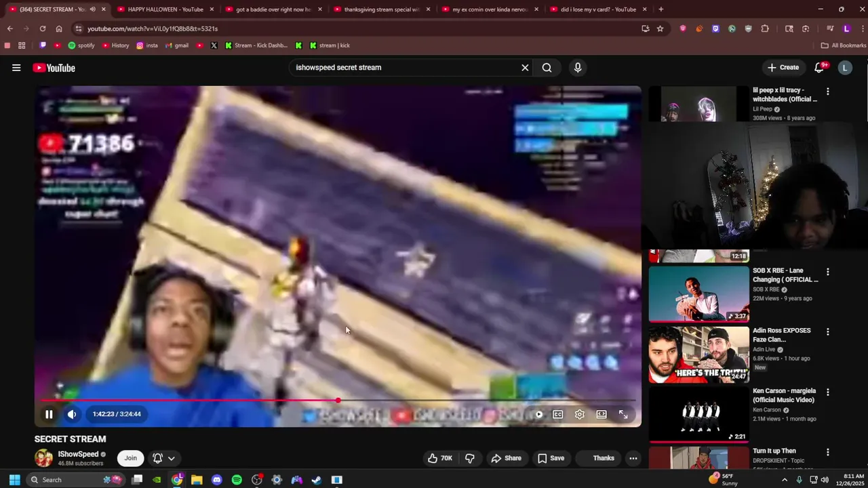Go back to previous page

[x=10, y=28]
